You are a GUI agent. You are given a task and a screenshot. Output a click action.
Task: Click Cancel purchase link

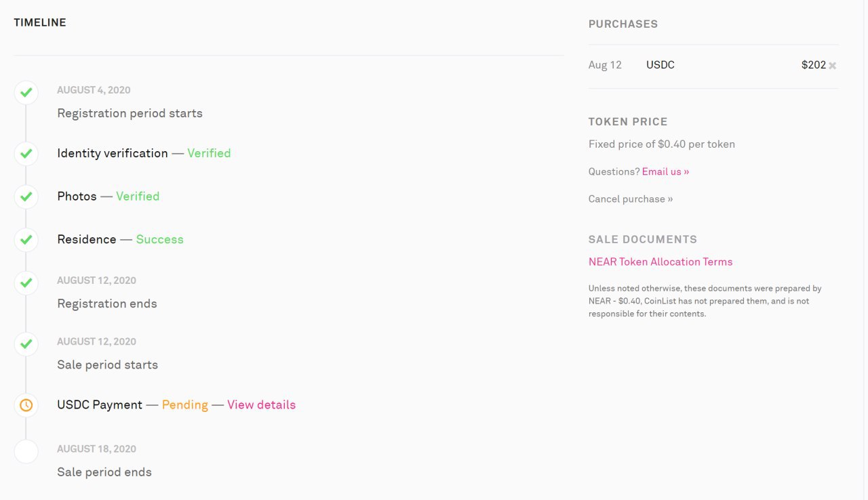[631, 199]
